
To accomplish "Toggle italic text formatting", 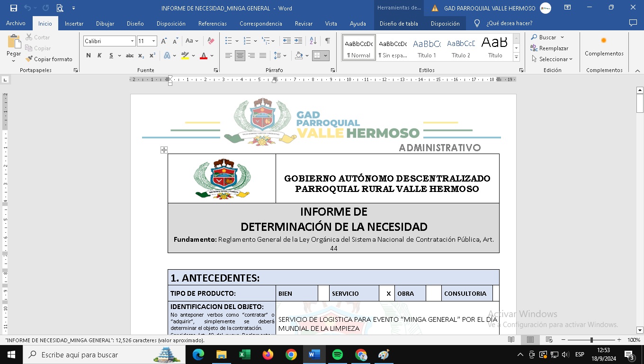I will 99,55.
